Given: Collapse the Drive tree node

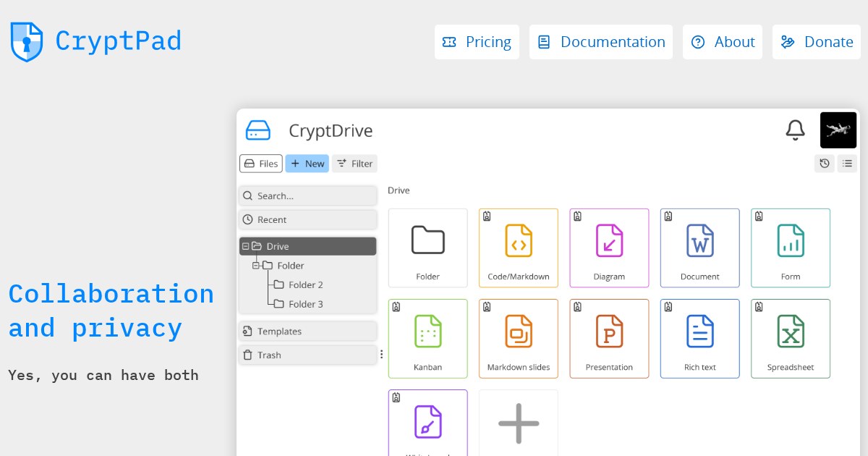Looking at the screenshot, I should [245, 246].
